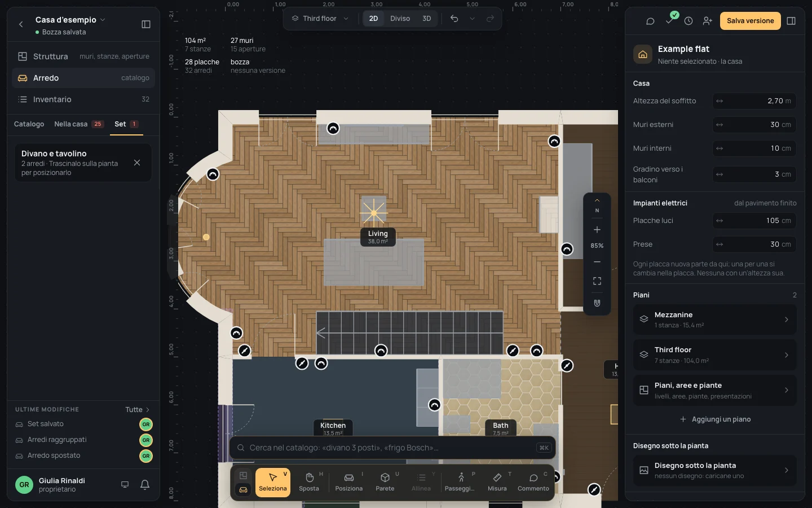The height and width of the screenshot is (508, 812).
Task: Expand the undo history dropdown arrow
Action: pos(472,19)
